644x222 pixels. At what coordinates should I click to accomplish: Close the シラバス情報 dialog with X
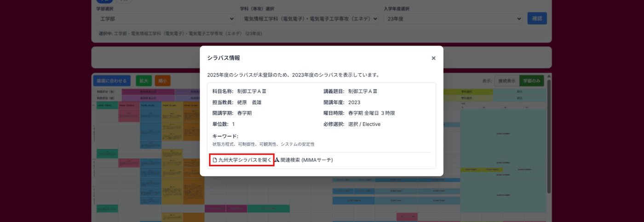tap(433, 58)
